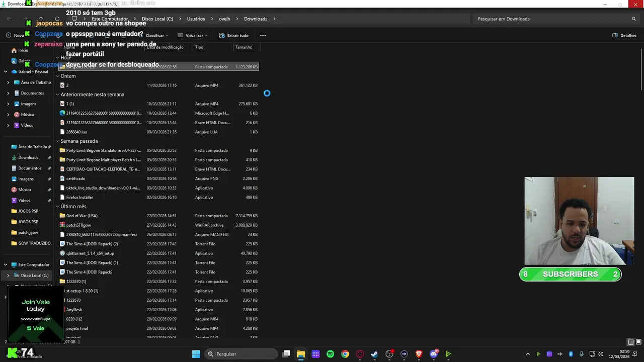Launch Google Chrome from the taskbar
This screenshot has width=644, height=362.
(x=345, y=354)
